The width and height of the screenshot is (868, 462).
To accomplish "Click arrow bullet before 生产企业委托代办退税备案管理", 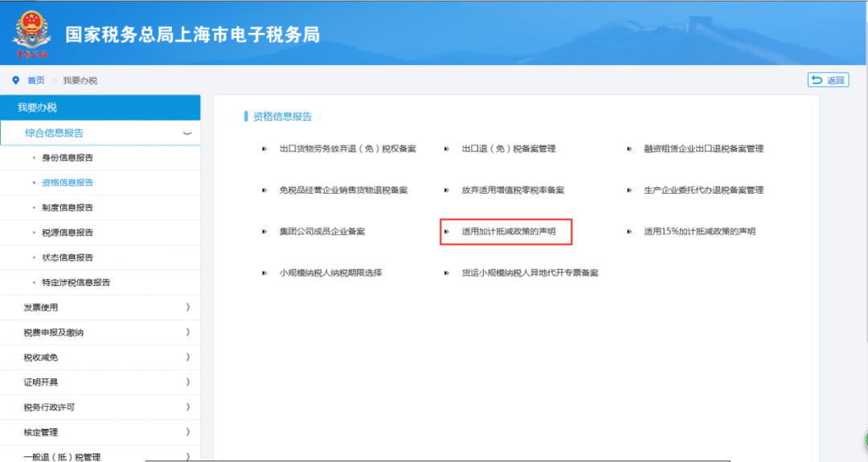I will pyautogui.click(x=628, y=190).
